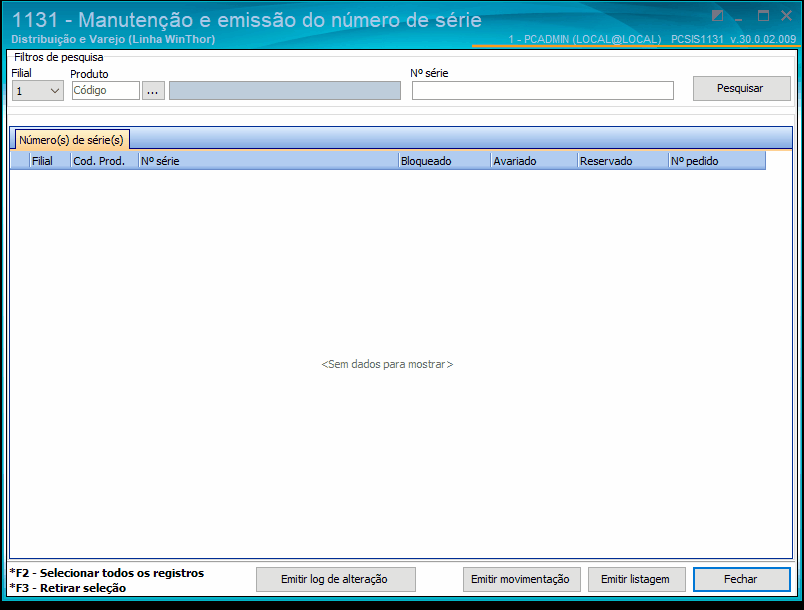Sort by the Bloqueado column header
This screenshot has height=610, width=804.
[445, 161]
